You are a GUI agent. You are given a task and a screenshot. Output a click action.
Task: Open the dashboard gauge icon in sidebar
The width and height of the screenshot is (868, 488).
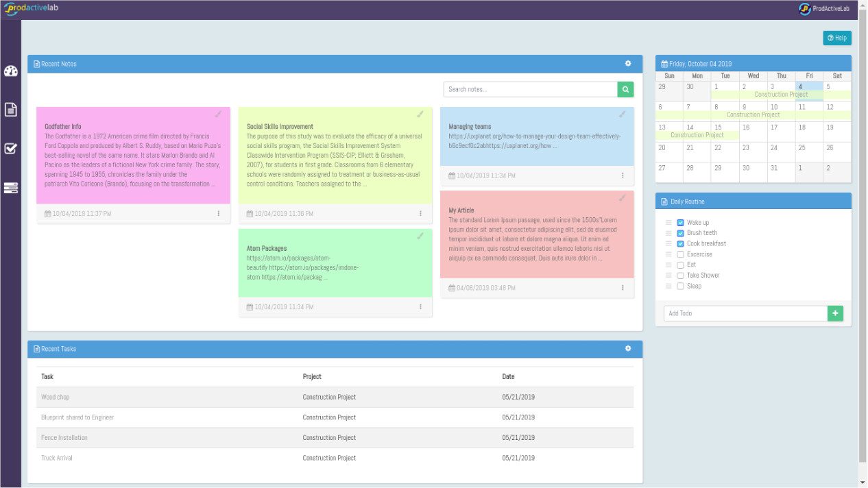[10, 71]
